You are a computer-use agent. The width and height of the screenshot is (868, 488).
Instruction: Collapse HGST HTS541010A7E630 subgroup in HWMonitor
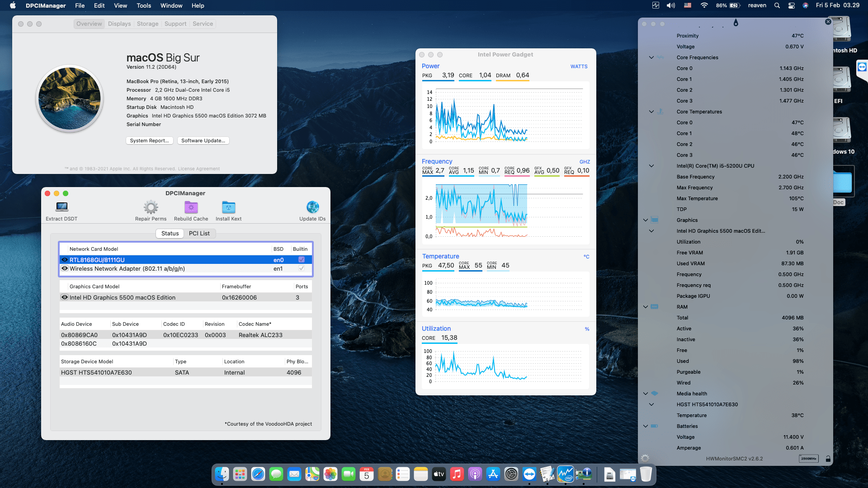click(x=651, y=404)
